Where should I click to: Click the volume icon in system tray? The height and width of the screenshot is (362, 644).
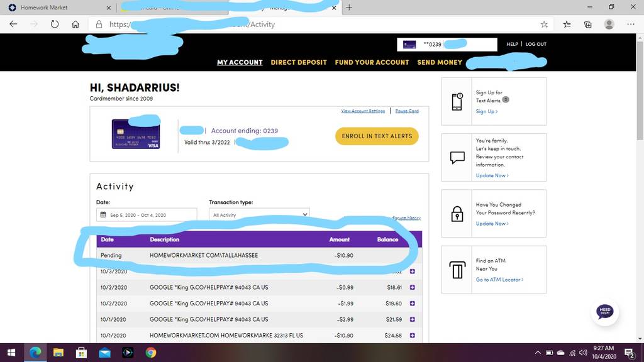tap(583, 353)
